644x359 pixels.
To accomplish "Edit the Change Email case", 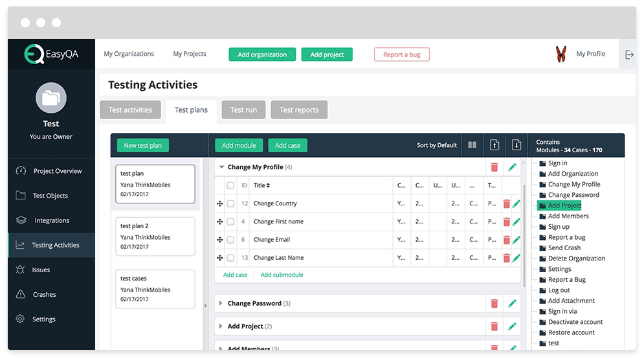I will tap(516, 239).
